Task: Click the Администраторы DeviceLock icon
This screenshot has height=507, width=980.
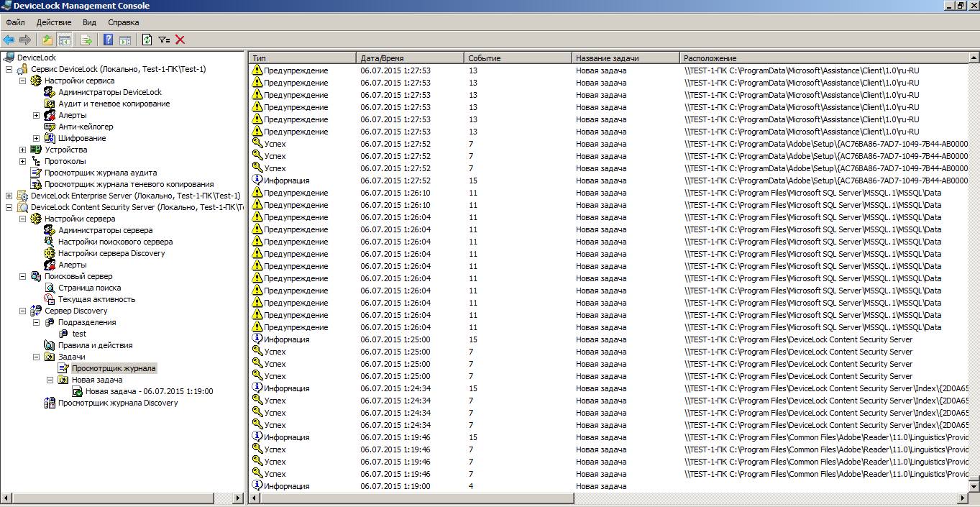Action: coord(50,92)
